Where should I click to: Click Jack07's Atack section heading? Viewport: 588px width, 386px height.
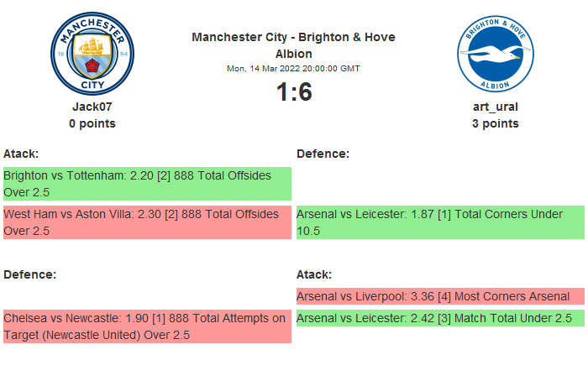21,154
